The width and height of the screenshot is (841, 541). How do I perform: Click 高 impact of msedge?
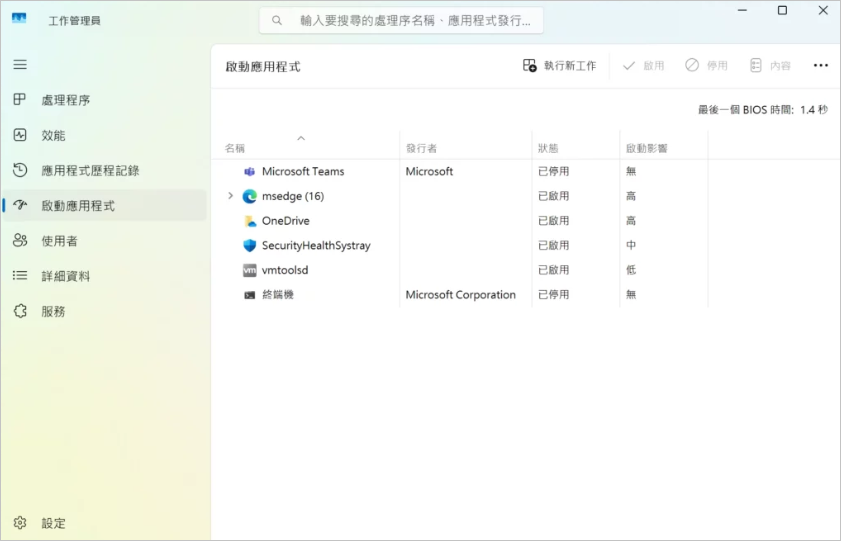[631, 196]
